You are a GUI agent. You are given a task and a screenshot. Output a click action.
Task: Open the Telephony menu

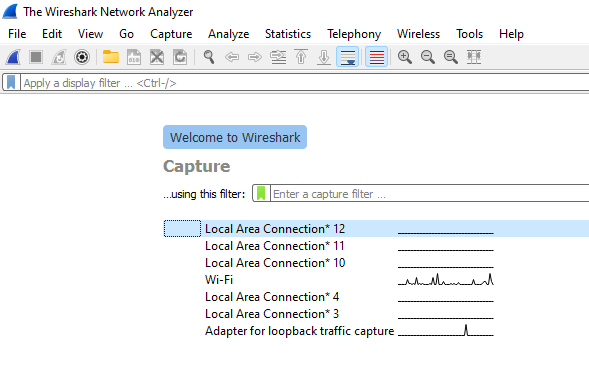354,34
